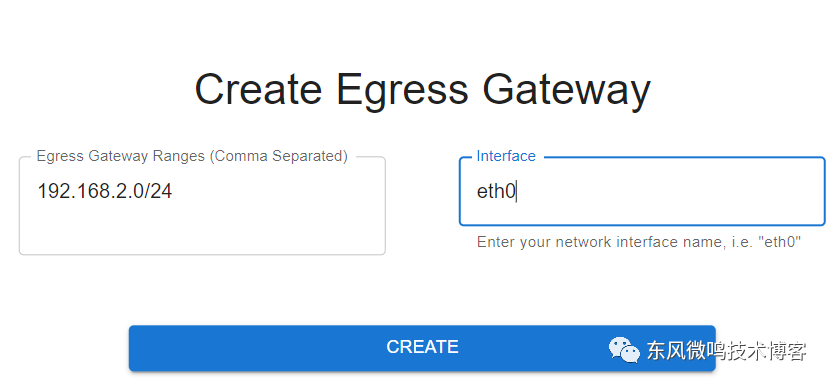The width and height of the screenshot is (833, 387).
Task: Focus the Interface input field
Action: coord(642,191)
